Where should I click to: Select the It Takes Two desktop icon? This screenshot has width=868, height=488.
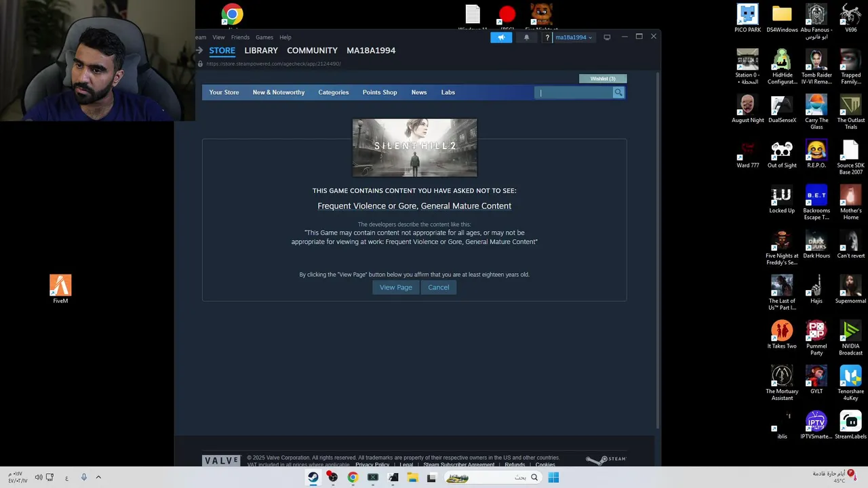(782, 335)
